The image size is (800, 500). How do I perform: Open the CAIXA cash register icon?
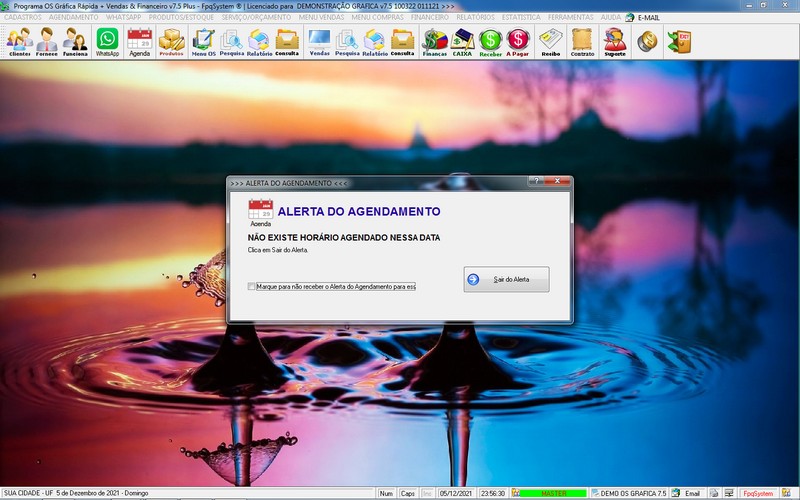(x=462, y=42)
